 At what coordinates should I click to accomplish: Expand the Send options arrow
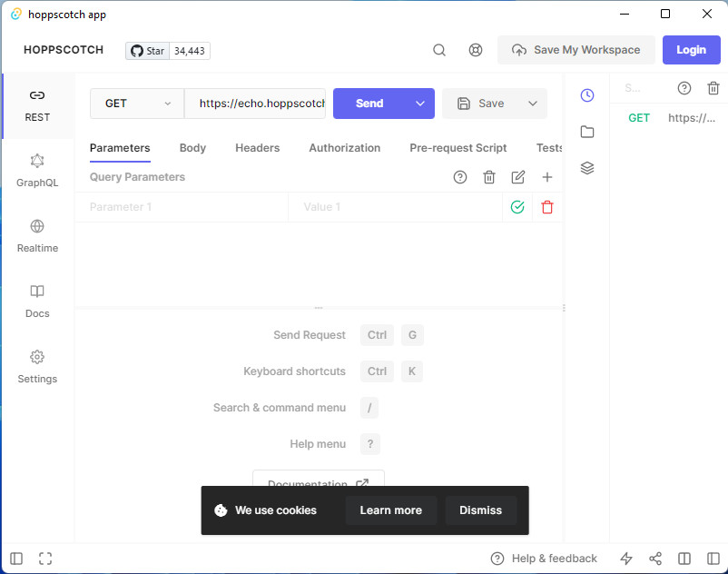pos(420,104)
